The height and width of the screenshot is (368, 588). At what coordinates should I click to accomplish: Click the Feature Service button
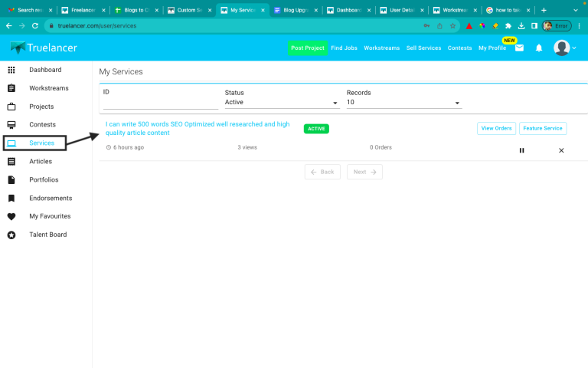(543, 128)
